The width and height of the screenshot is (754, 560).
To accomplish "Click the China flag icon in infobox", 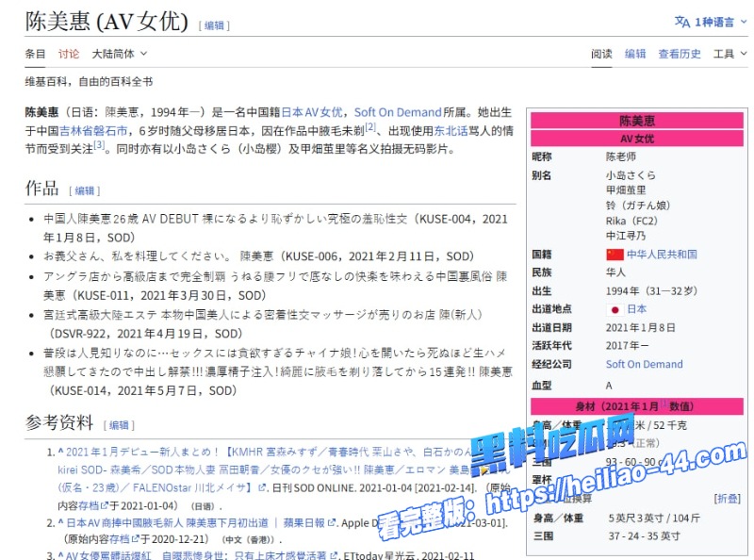I will (x=615, y=255).
